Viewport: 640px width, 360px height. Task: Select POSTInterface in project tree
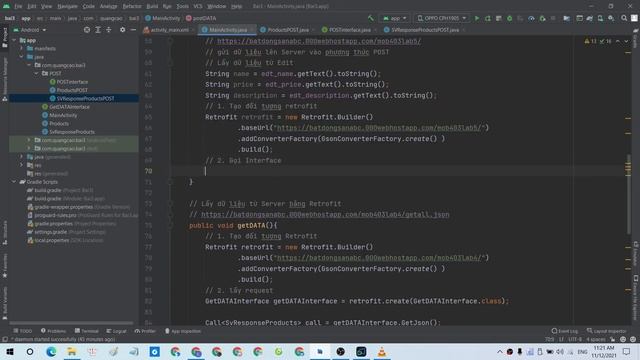point(72,82)
